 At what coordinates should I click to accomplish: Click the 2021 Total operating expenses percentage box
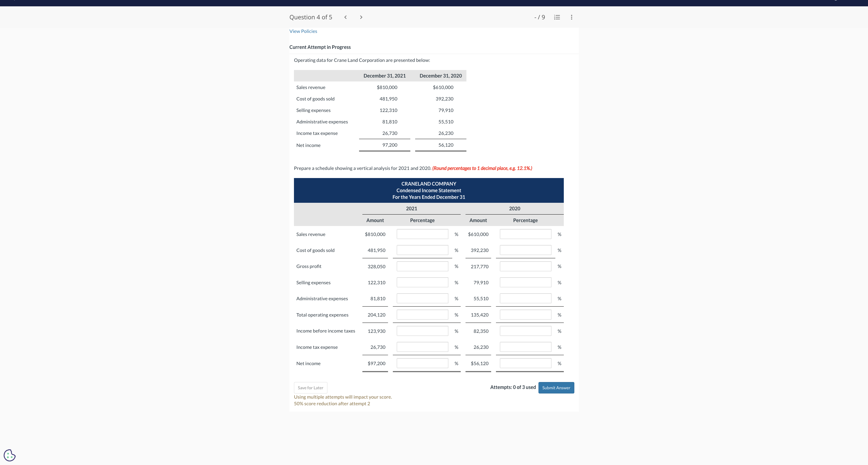tap(422, 315)
